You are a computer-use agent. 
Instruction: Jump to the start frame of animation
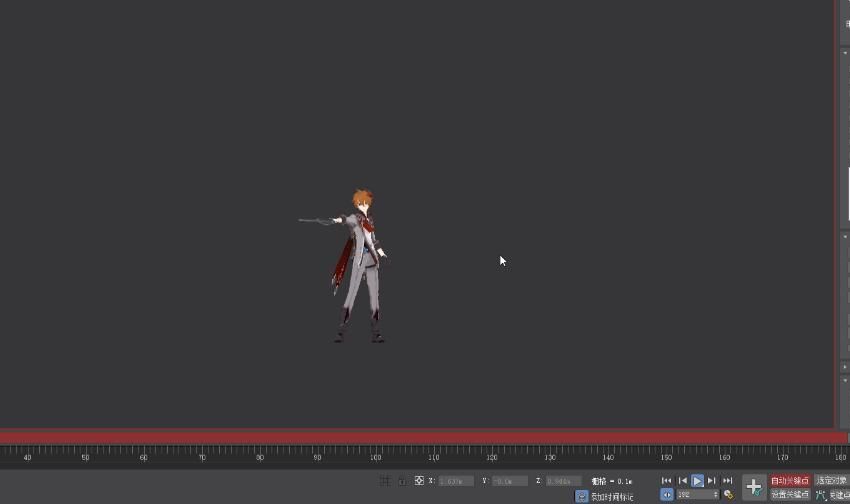(x=666, y=481)
